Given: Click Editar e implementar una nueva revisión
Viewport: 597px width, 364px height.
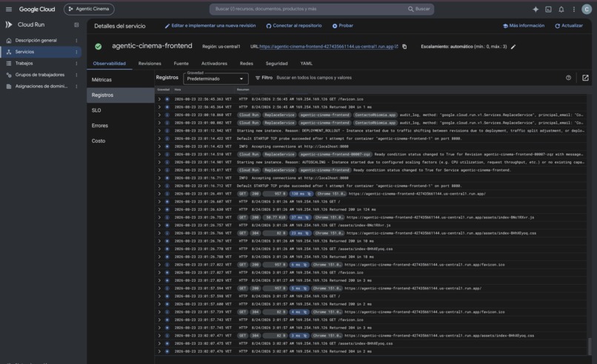Looking at the screenshot, I should [x=210, y=26].
